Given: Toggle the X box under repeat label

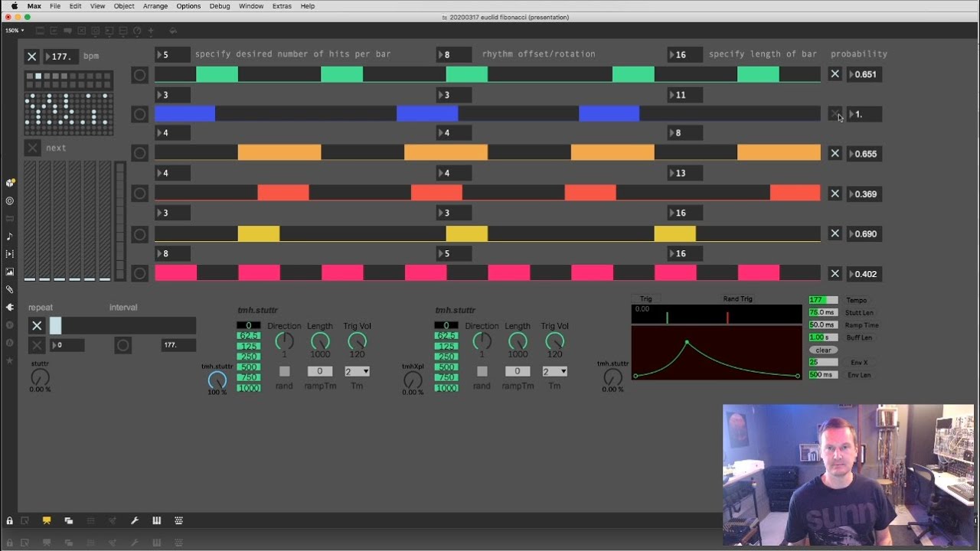Looking at the screenshot, I should point(37,326).
